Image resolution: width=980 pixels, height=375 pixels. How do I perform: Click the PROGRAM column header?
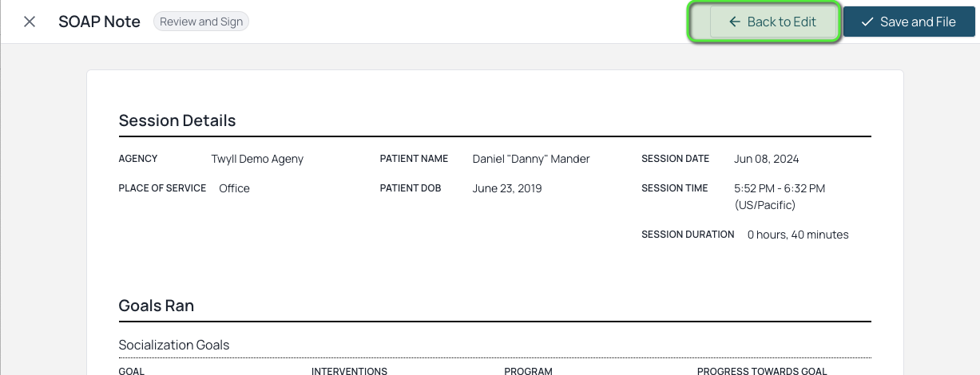[x=529, y=371]
